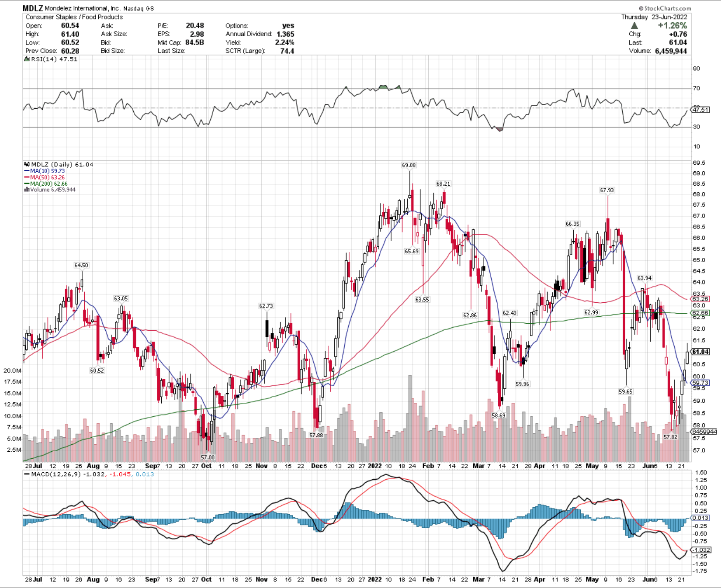Screen dimensions: 721x588
Task: Click the volume bars icon before Volume legend
Action: click(27, 190)
